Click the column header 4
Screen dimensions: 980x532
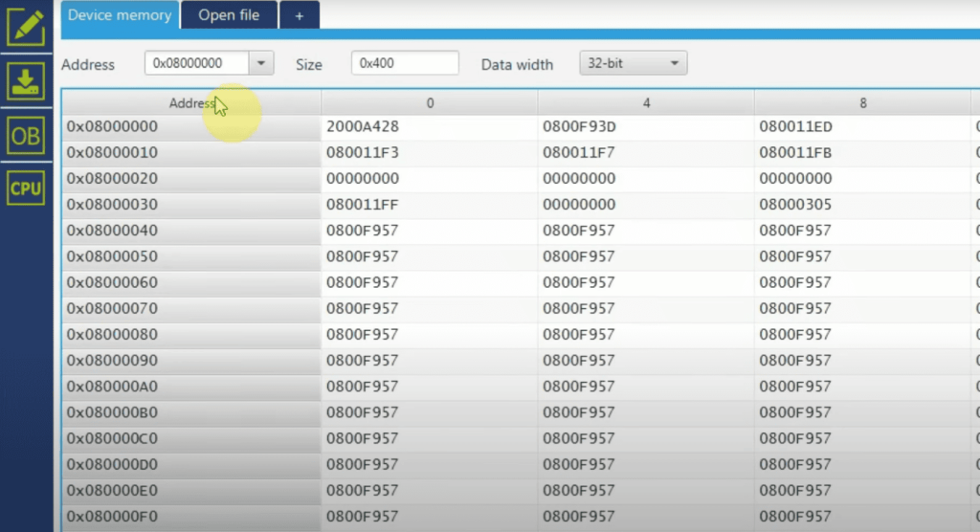646,103
